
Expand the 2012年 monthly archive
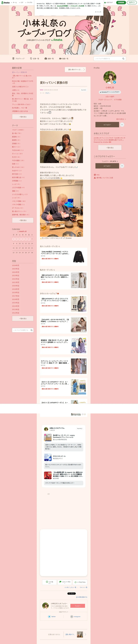pyautogui.click(x=15, y=313)
